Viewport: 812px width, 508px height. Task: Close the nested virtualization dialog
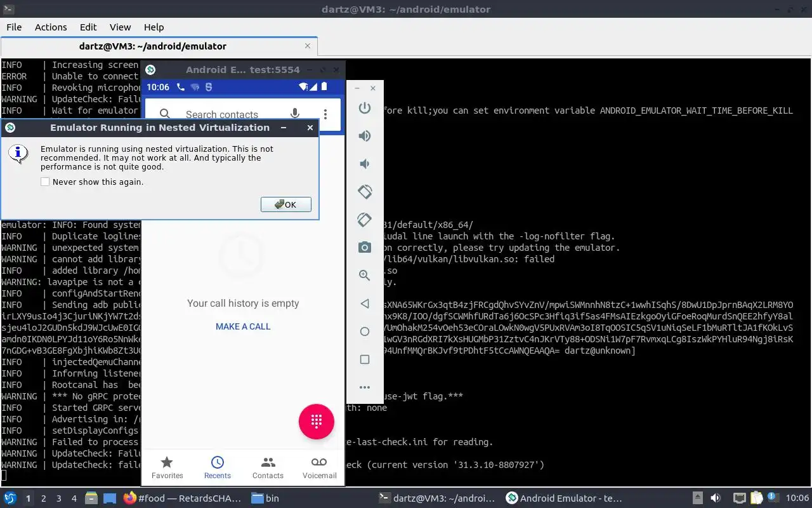(310, 128)
